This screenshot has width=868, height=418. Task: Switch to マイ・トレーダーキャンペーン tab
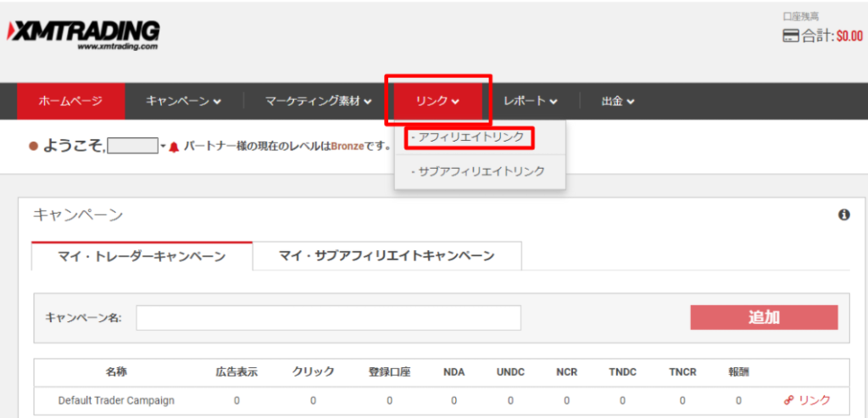tap(142, 256)
